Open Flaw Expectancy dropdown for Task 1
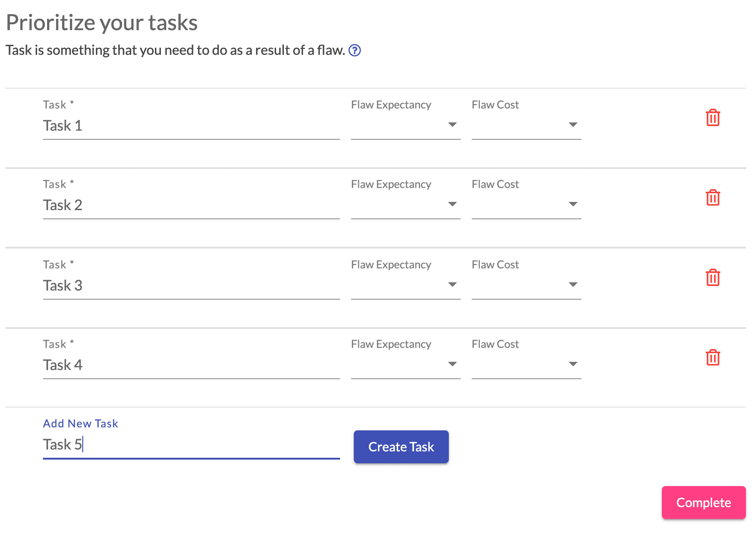The height and width of the screenshot is (540, 756). pos(405,125)
